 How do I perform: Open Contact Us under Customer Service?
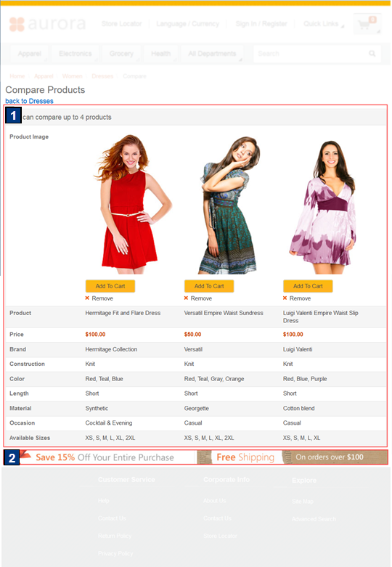pyautogui.click(x=112, y=518)
